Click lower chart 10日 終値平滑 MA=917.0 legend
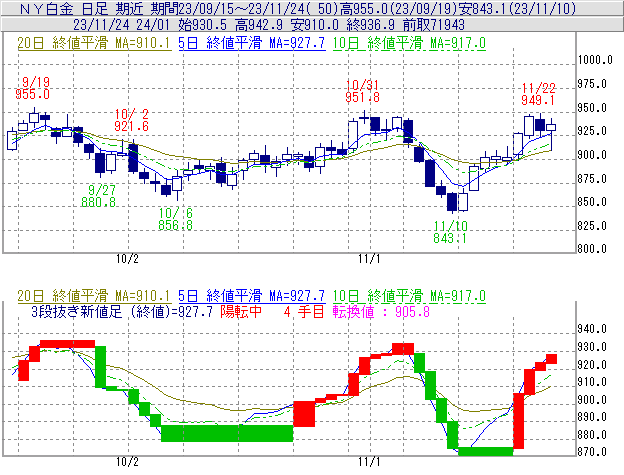This screenshot has width=624, height=475. click(409, 296)
